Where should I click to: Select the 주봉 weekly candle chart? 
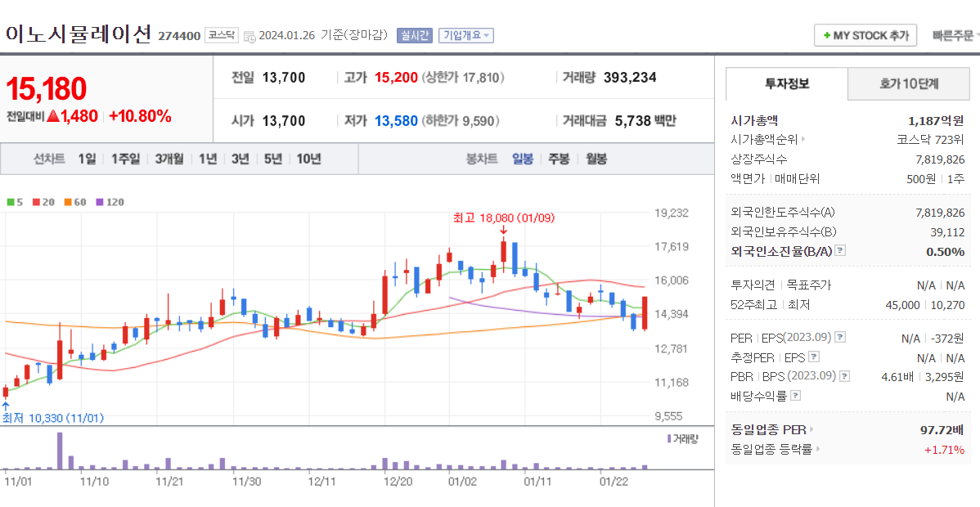tap(559, 159)
